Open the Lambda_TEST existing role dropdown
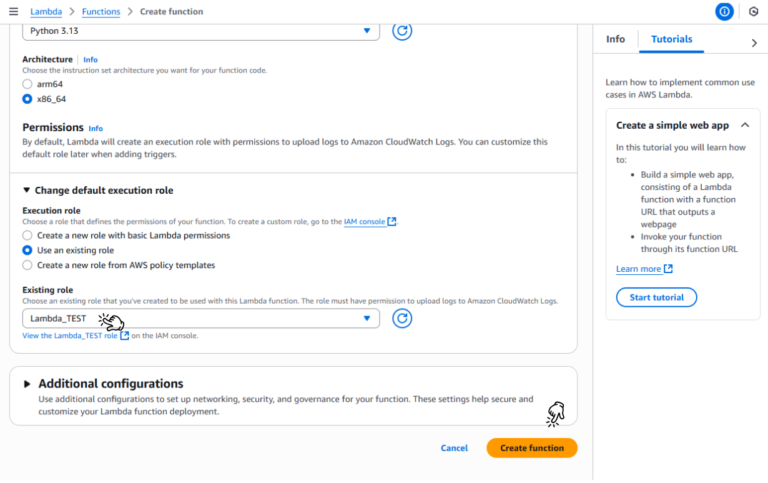Viewport: 768px width, 483px height. coord(200,318)
